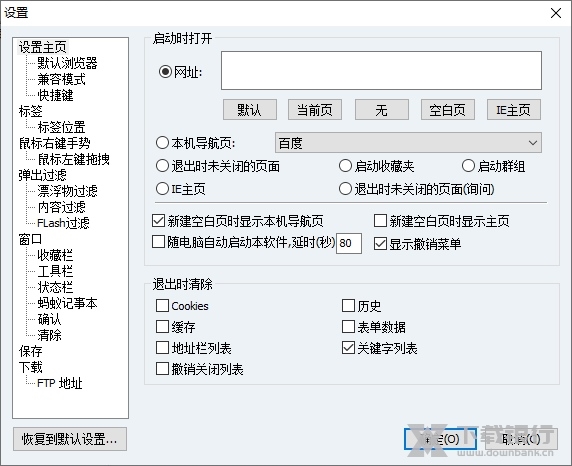Click the 网址 URL input field
The image size is (572, 466).
[x=381, y=70]
